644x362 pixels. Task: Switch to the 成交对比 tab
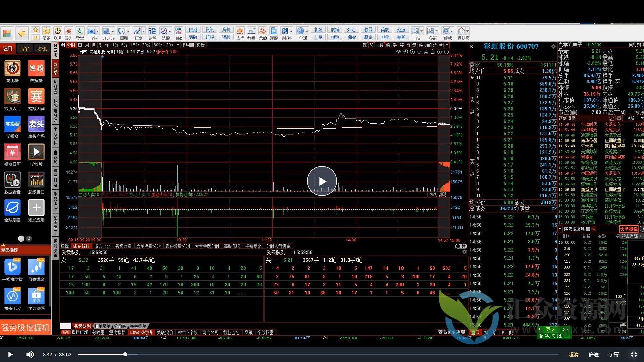(102, 246)
